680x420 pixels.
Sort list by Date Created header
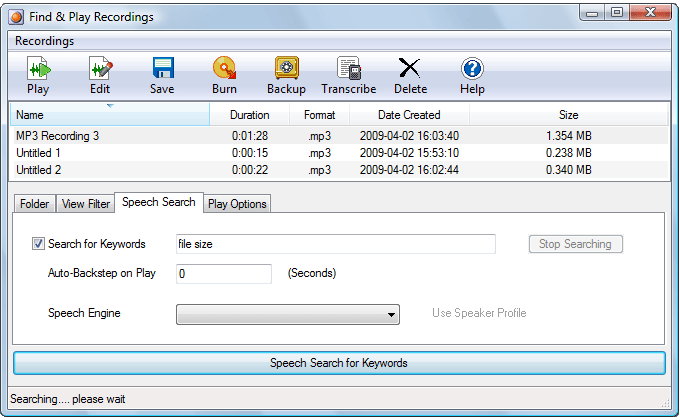409,115
